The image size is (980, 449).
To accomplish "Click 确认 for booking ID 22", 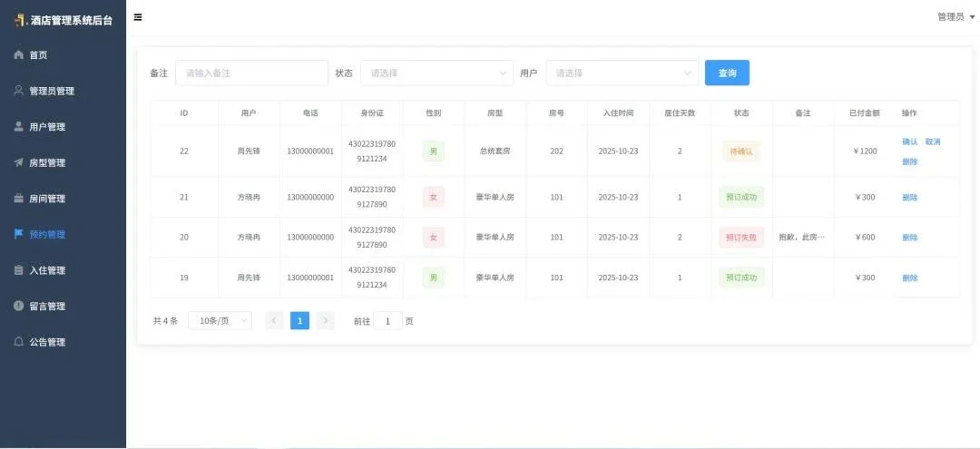I will tap(909, 142).
